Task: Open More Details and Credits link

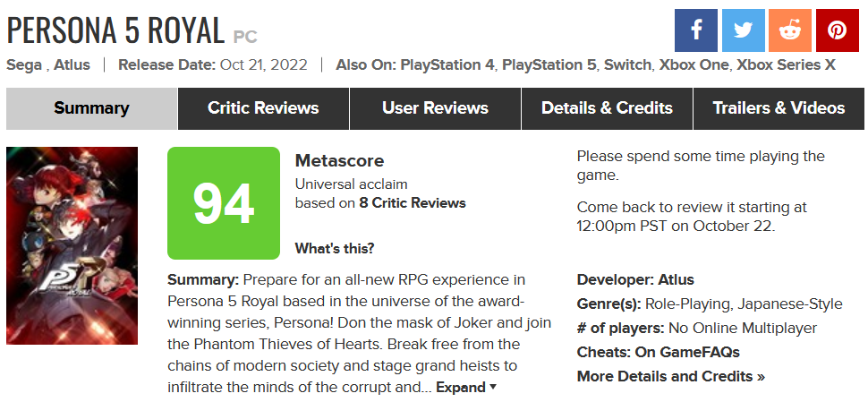Action: point(670,377)
